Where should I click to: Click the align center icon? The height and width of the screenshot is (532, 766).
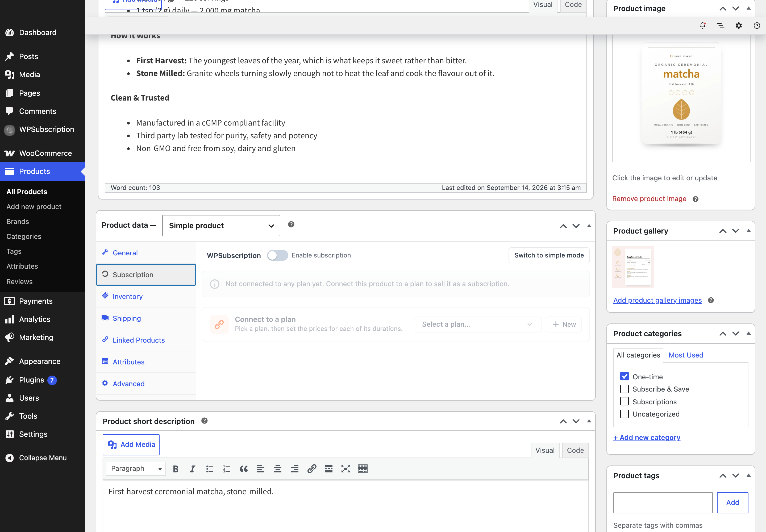278,469
